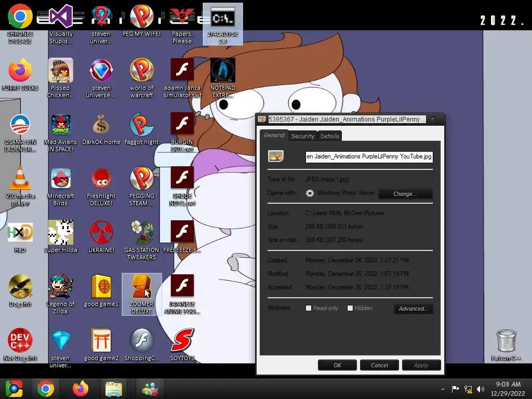Select the VLC media player desktop icon
Image resolution: width=532 pixels, height=399 pixels.
coord(20,187)
